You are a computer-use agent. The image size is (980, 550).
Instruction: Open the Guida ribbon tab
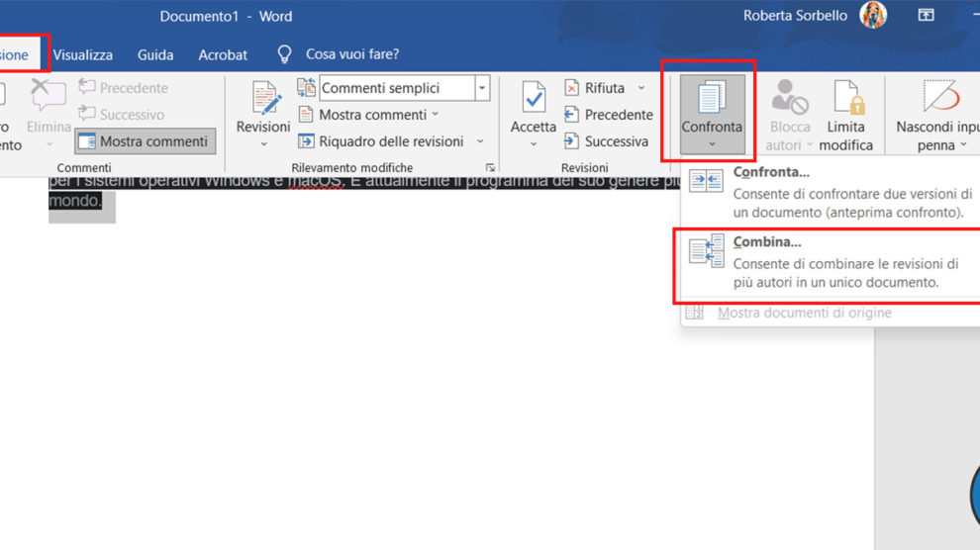click(x=155, y=55)
